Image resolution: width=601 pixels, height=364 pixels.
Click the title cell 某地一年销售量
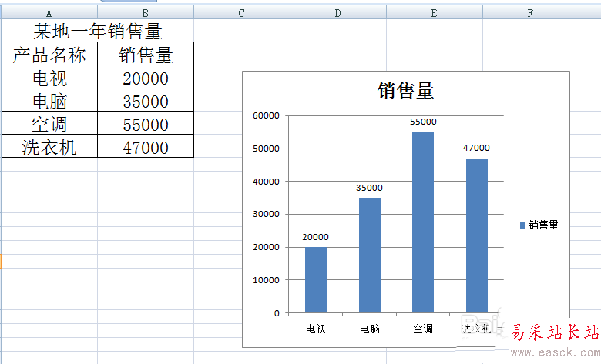click(97, 31)
